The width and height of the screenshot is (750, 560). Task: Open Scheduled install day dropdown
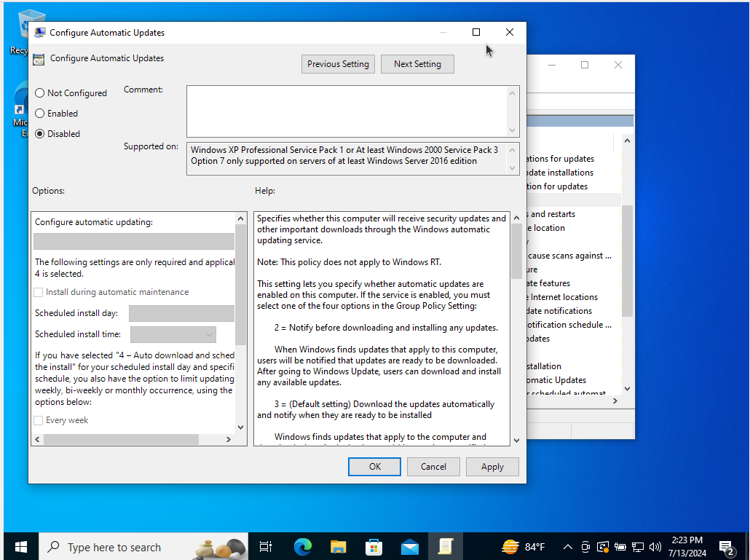pos(182,313)
